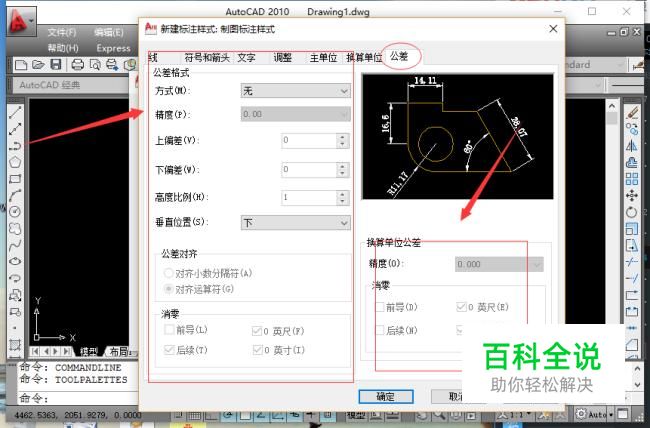Open the 精度(P) precision dropdown
This screenshot has width=650, height=428.
click(296, 114)
